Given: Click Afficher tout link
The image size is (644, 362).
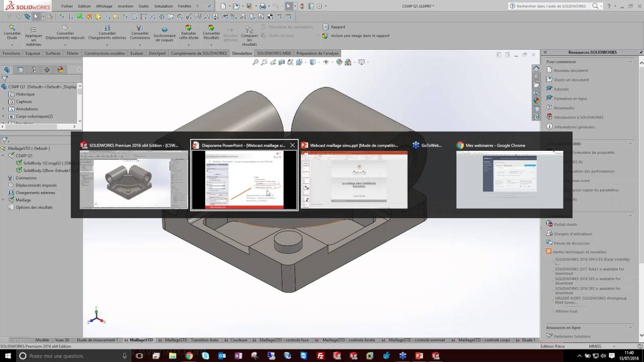Looking at the screenshot, I should coord(566,311).
